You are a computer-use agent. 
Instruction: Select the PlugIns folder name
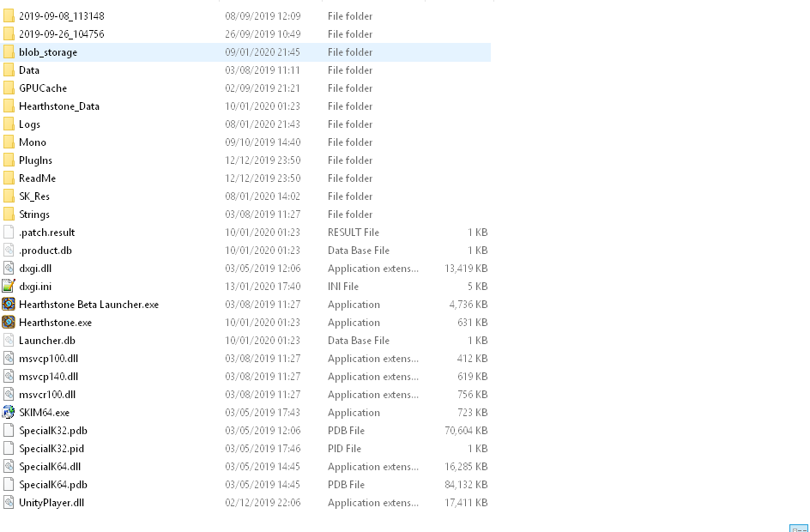pyautogui.click(x=35, y=160)
